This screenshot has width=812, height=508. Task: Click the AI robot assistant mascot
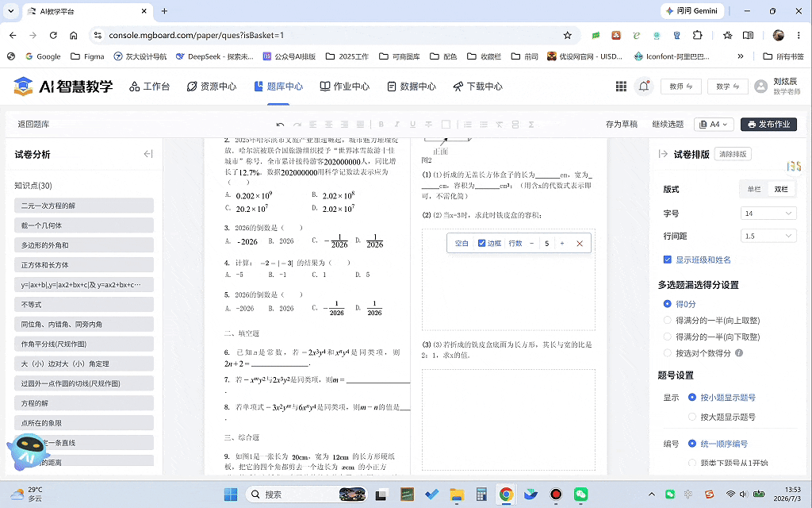tap(28, 451)
